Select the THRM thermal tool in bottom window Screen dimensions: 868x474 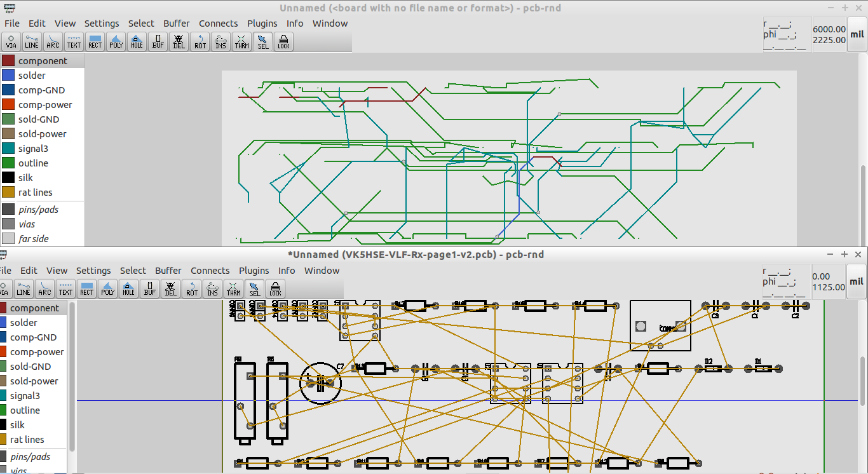(233, 288)
